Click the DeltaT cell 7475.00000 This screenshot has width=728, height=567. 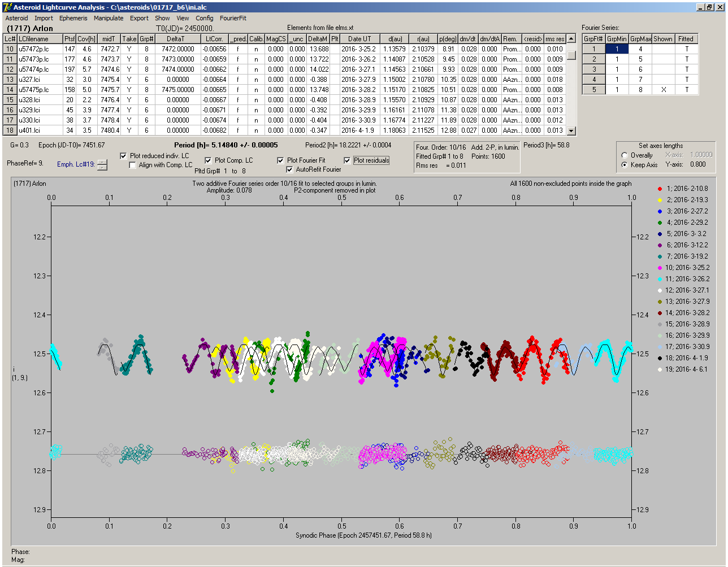coord(177,90)
